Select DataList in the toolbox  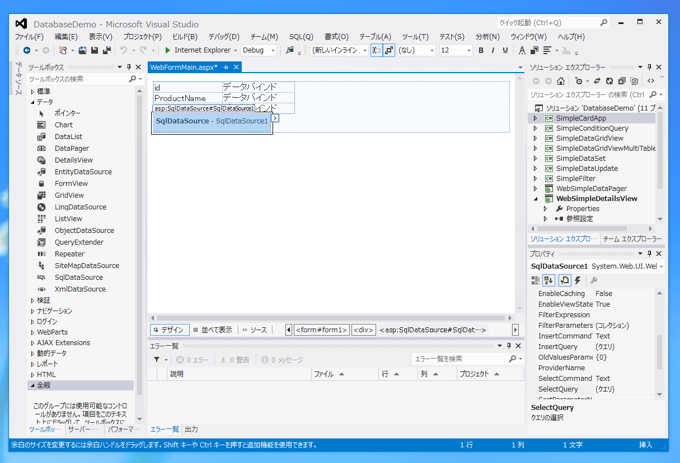click(x=68, y=137)
